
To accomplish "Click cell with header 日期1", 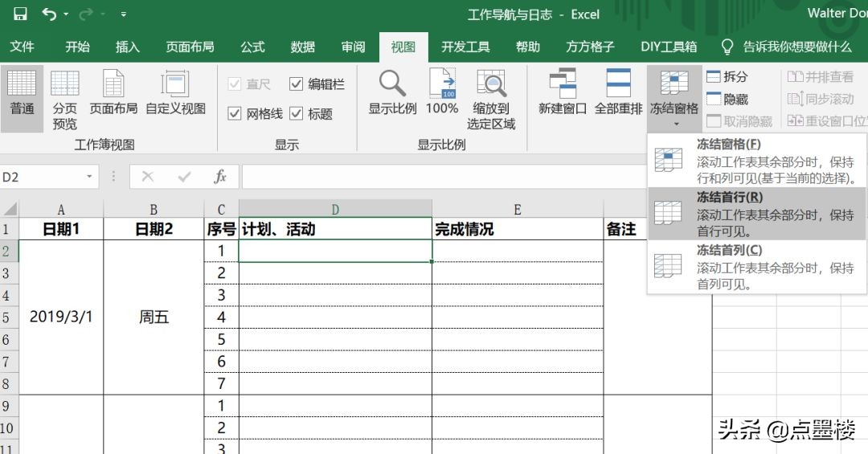I will pos(61,229).
